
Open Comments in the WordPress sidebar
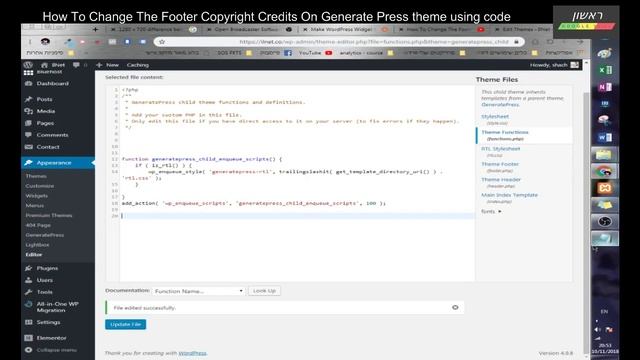pos(52,135)
